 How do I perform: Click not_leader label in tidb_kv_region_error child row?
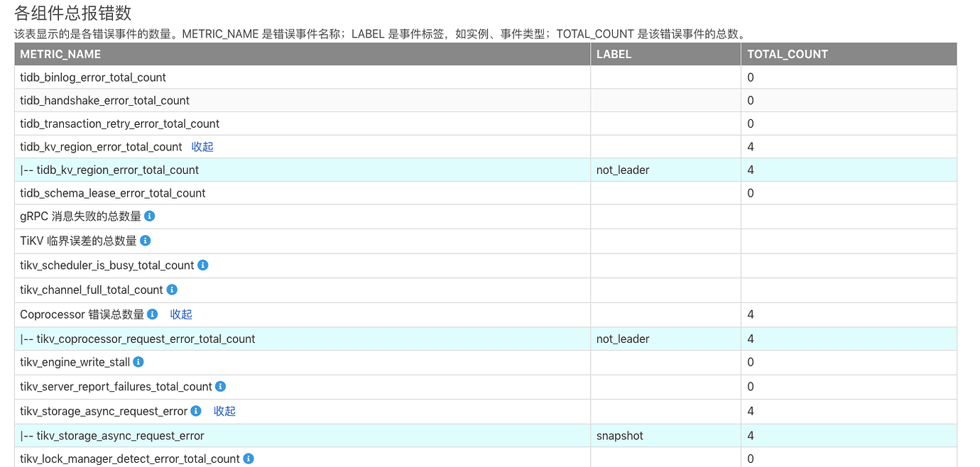[623, 170]
